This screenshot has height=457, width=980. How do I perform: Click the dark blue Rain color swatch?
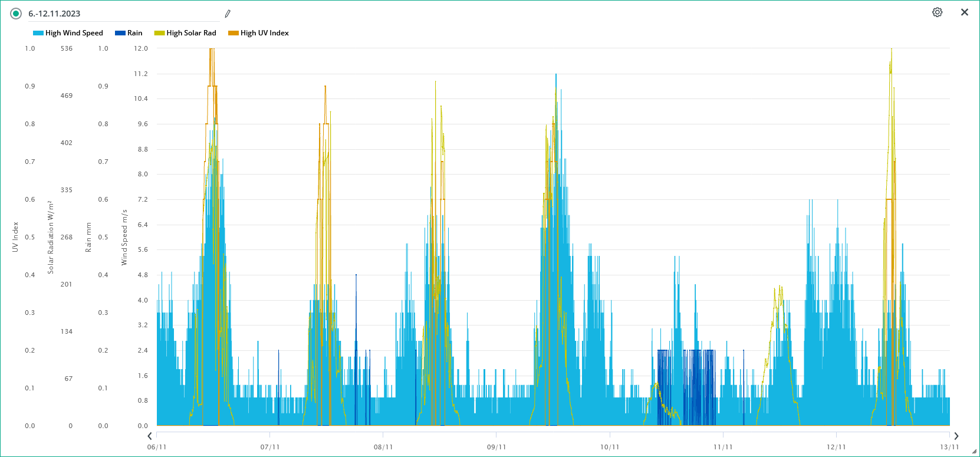coord(120,33)
